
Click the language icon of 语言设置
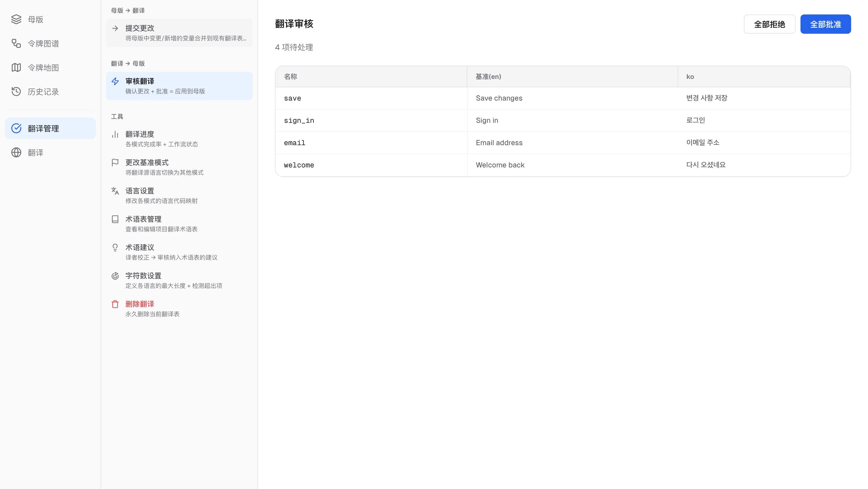(x=115, y=191)
